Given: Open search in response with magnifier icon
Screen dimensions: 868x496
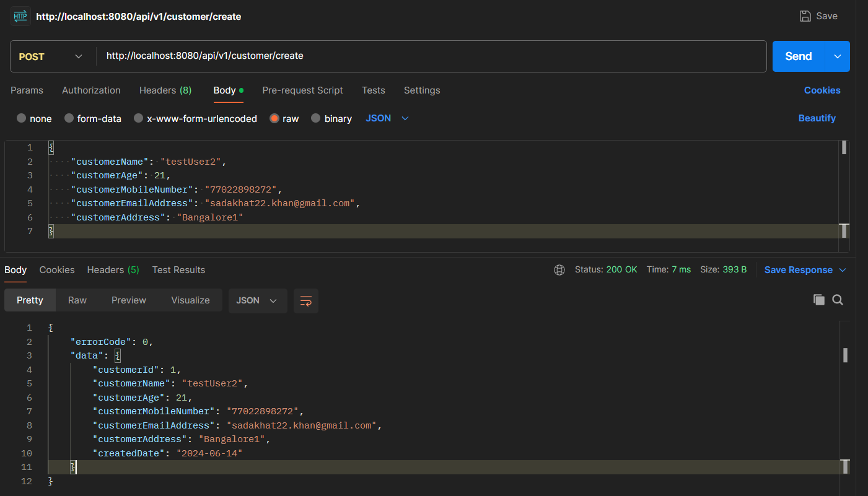Looking at the screenshot, I should (838, 300).
